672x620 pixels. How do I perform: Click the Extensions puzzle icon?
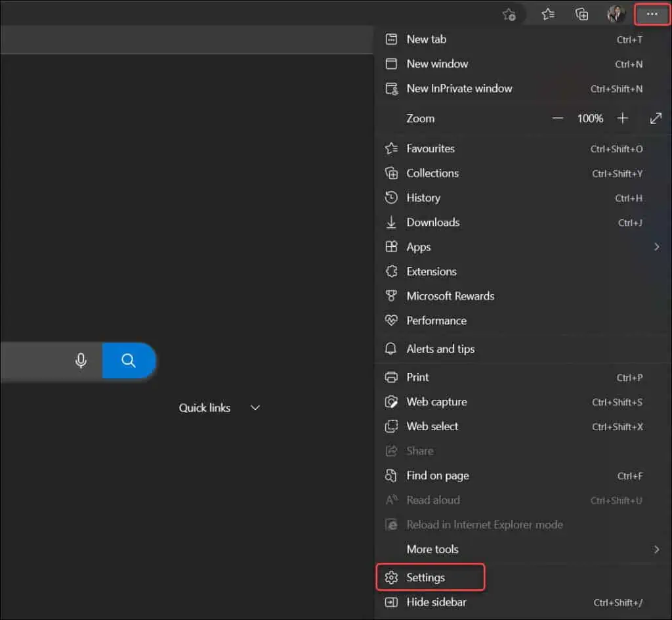pyautogui.click(x=391, y=271)
